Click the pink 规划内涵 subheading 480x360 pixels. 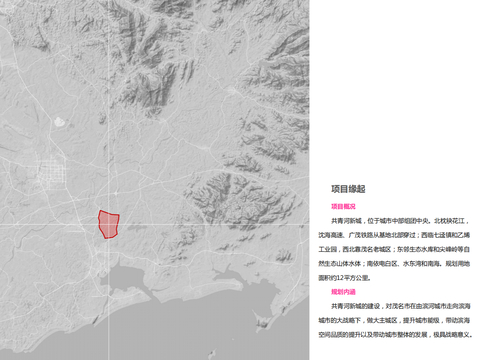point(343,292)
